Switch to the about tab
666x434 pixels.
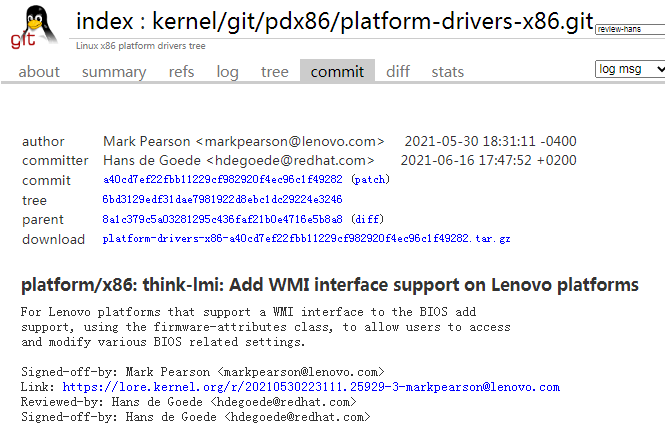coord(39,71)
